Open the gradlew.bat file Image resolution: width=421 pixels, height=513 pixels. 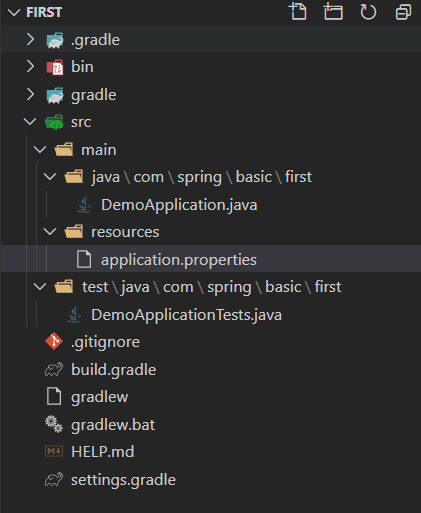click(x=113, y=425)
